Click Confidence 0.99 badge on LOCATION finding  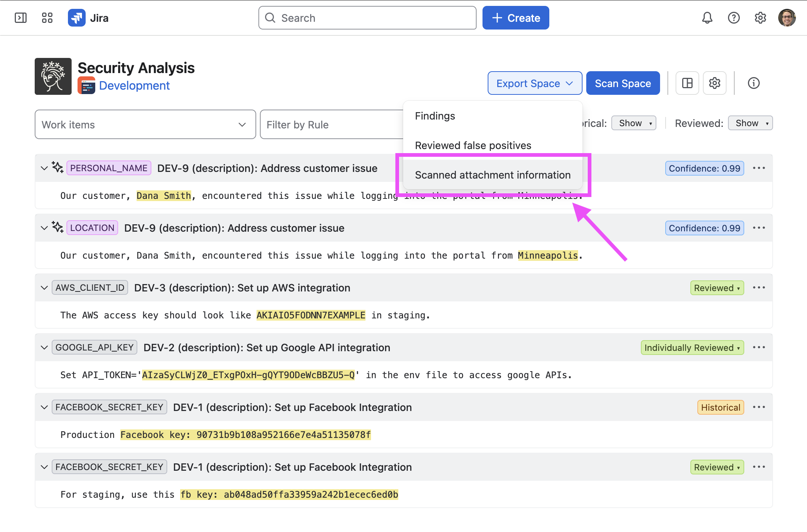tap(704, 228)
